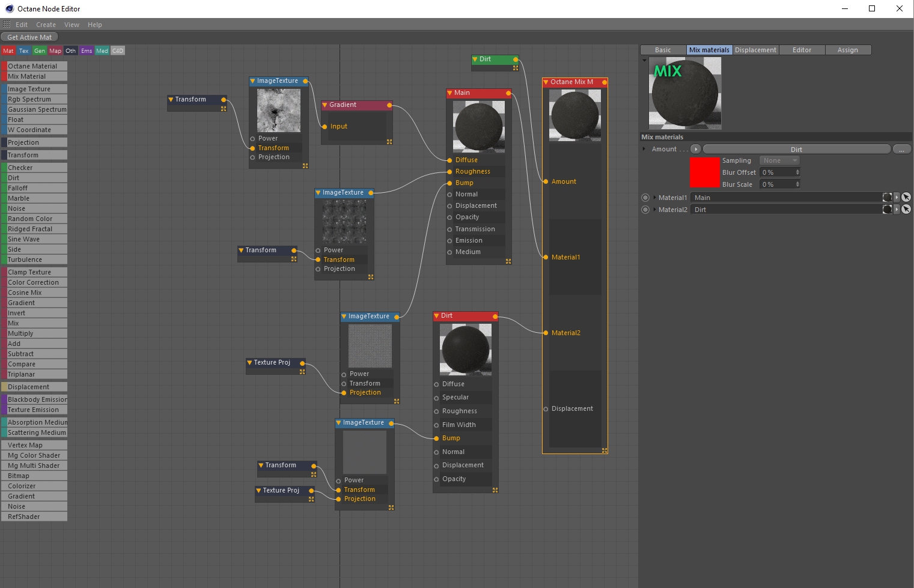
Task: Click the Material1 animation circle toggle
Action: [645, 198]
